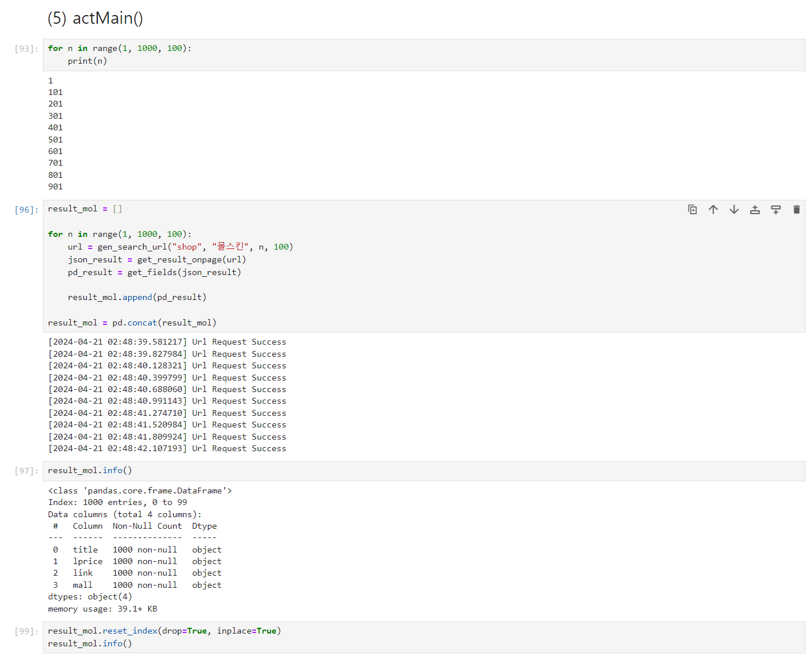Screen dimensions: 812x655
Task: Click the get_fields(json_result) line
Action: pyautogui.click(x=155, y=272)
